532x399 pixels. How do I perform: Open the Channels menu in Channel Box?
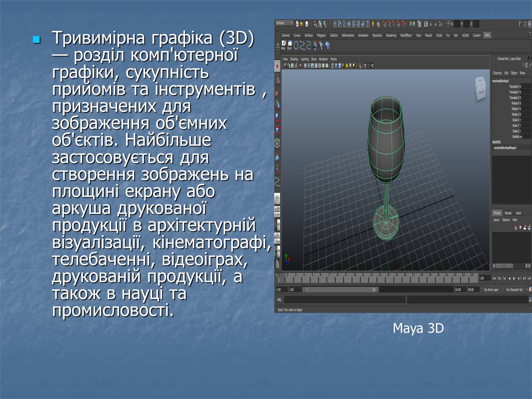tap(497, 73)
